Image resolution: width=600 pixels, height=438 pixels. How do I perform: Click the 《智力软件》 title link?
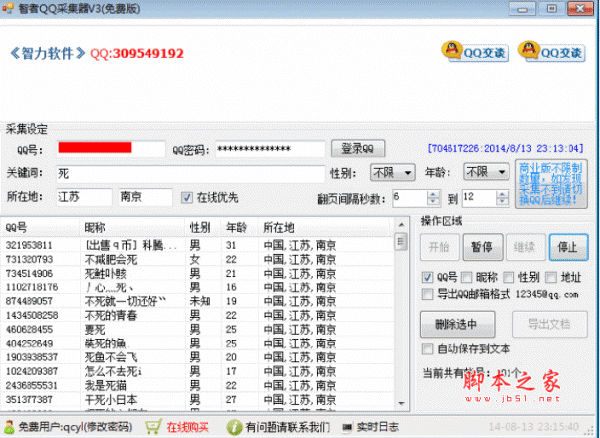pos(47,53)
